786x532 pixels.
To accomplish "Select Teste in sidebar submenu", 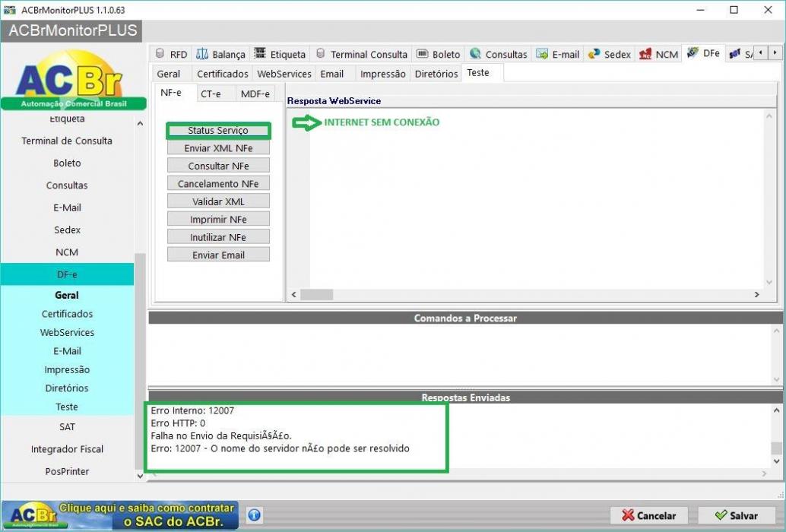I will point(67,407).
